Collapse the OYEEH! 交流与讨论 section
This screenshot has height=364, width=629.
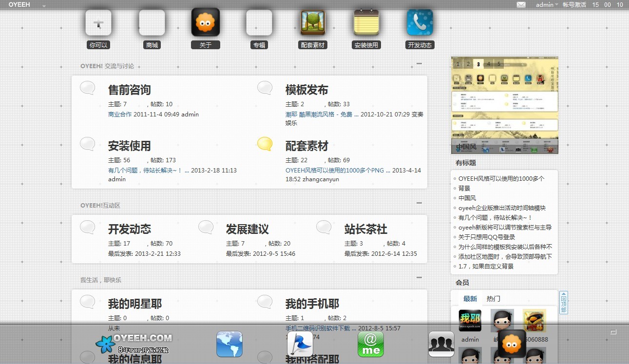tap(419, 64)
